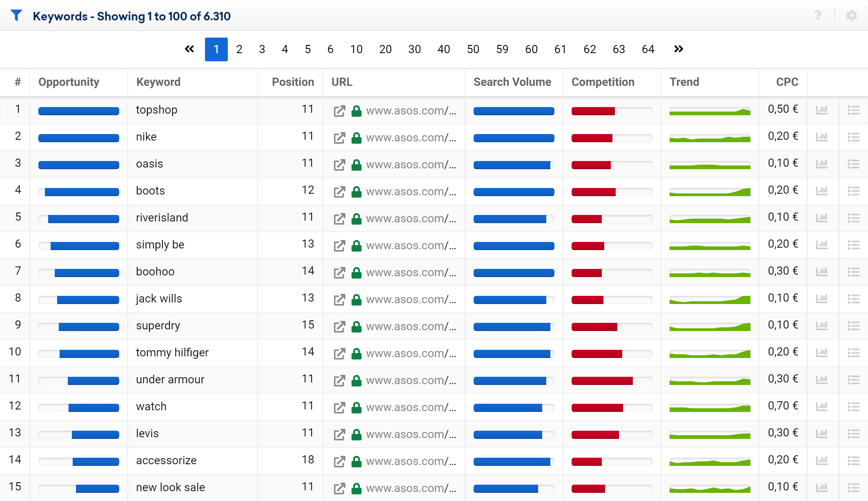Select keyword 'new look sale'
Screen dimensions: 868x501
point(171,488)
